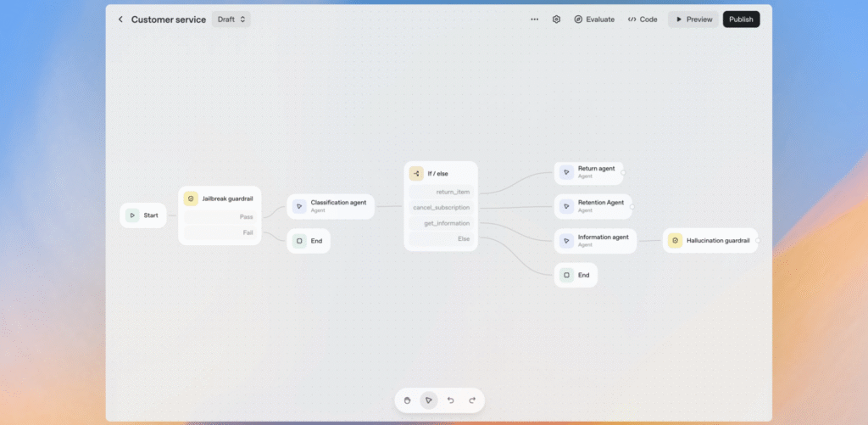This screenshot has height=425, width=868.
Task: Click the Preview button
Action: [693, 20]
